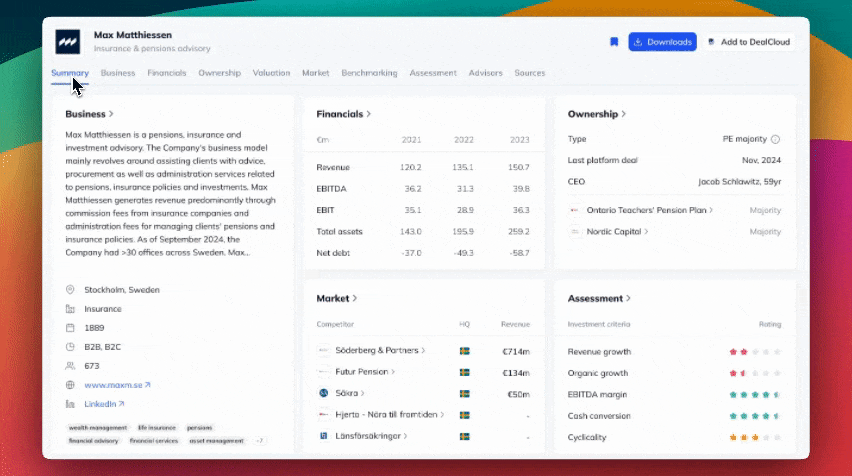Click the Max Matthiessen company logo
The height and width of the screenshot is (476, 852).
point(68,42)
